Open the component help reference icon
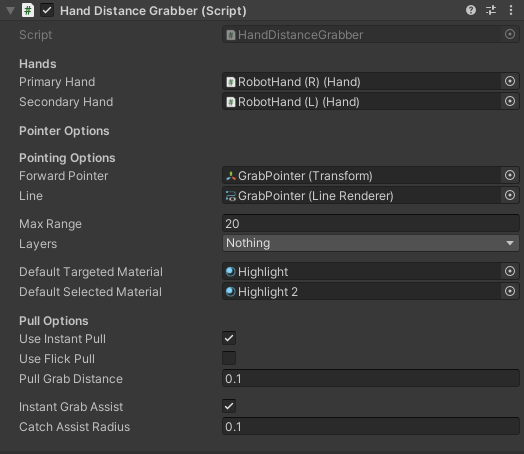The image size is (524, 454). [x=471, y=10]
